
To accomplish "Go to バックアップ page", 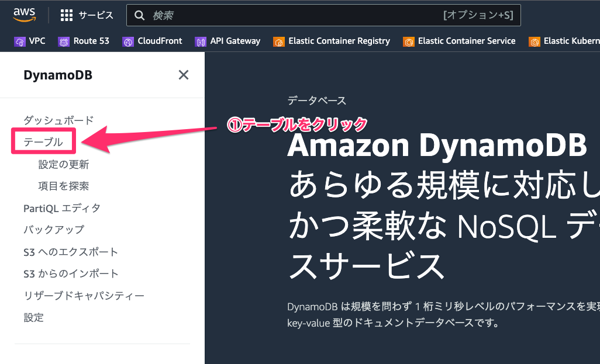I will 54,230.
